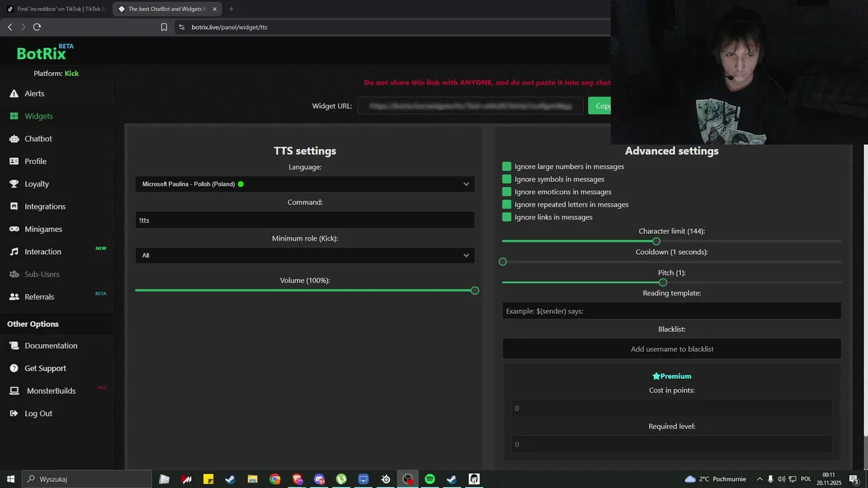Viewport: 868px width, 488px height.
Task: Click the Log Out exit icon
Action: click(x=14, y=413)
